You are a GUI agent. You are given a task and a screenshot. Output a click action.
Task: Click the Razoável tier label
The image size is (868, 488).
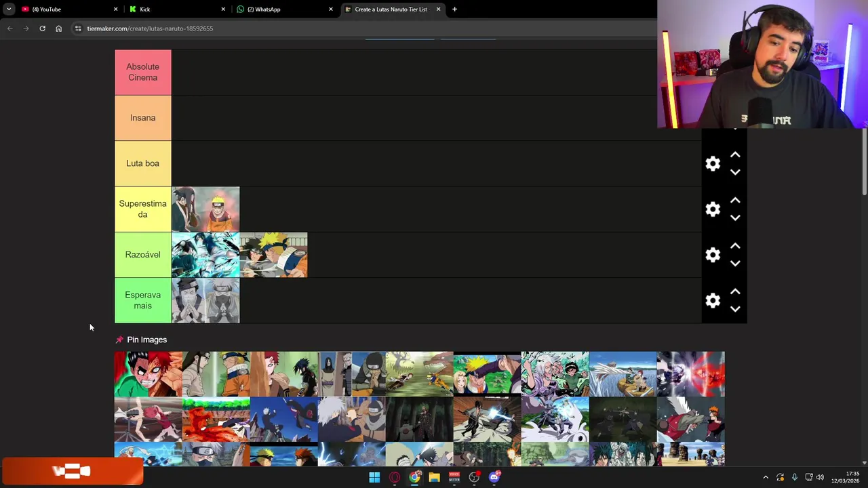(142, 255)
